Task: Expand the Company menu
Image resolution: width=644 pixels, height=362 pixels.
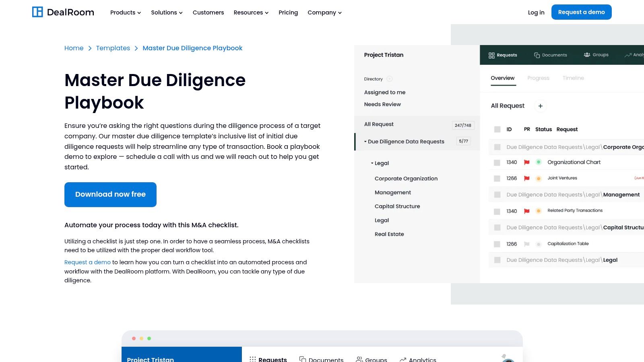Action: point(324,12)
